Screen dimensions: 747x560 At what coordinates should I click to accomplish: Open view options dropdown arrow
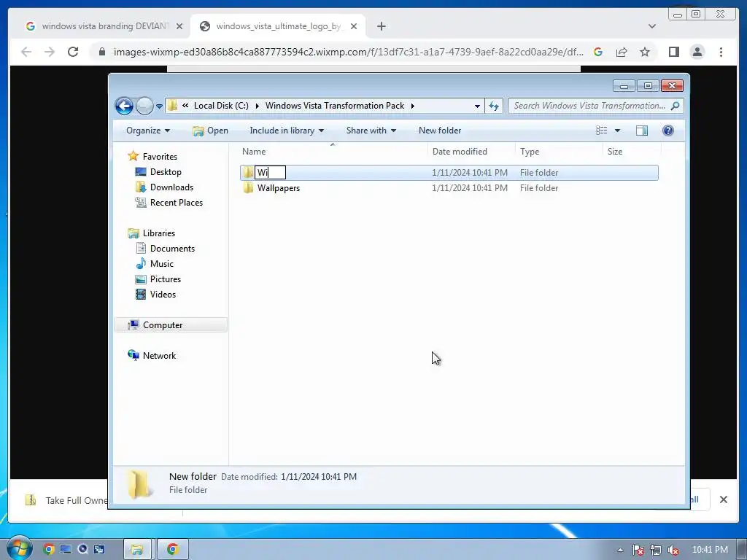point(617,131)
